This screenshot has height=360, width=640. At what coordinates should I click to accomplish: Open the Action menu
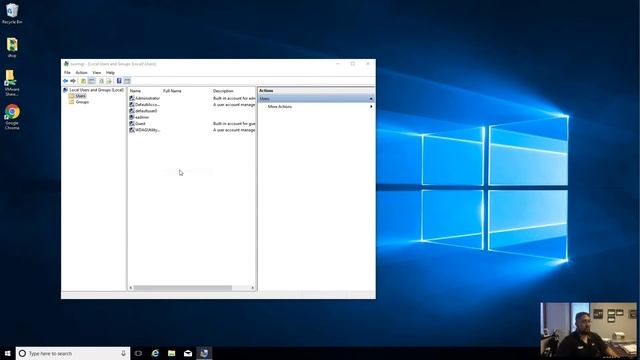tap(82, 73)
